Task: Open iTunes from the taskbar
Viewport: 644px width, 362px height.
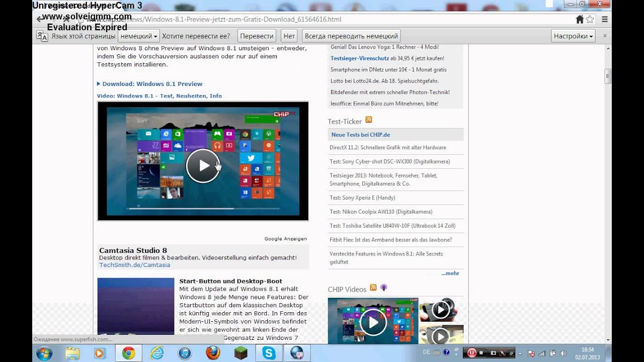Action: [185, 353]
